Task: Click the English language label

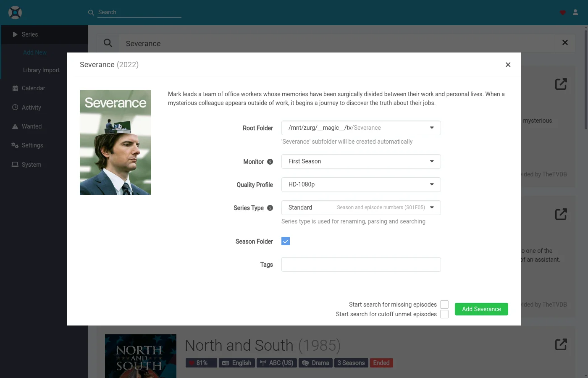Action: [x=237, y=363]
